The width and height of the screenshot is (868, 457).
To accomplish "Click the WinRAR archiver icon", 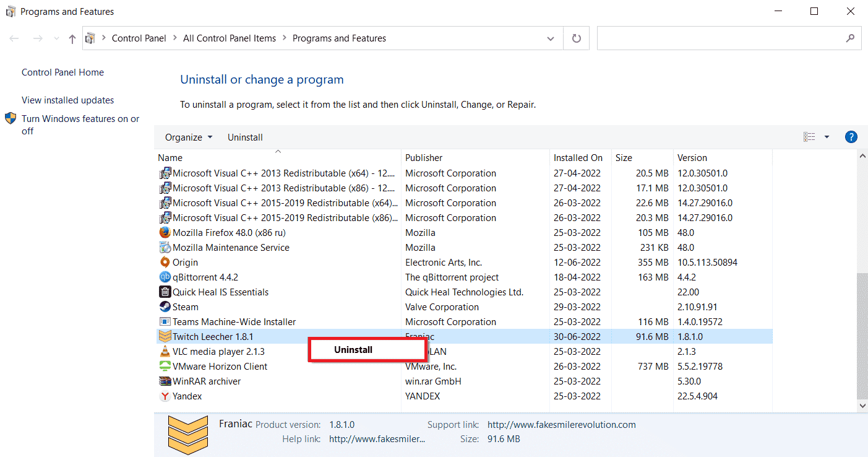I will (x=165, y=381).
